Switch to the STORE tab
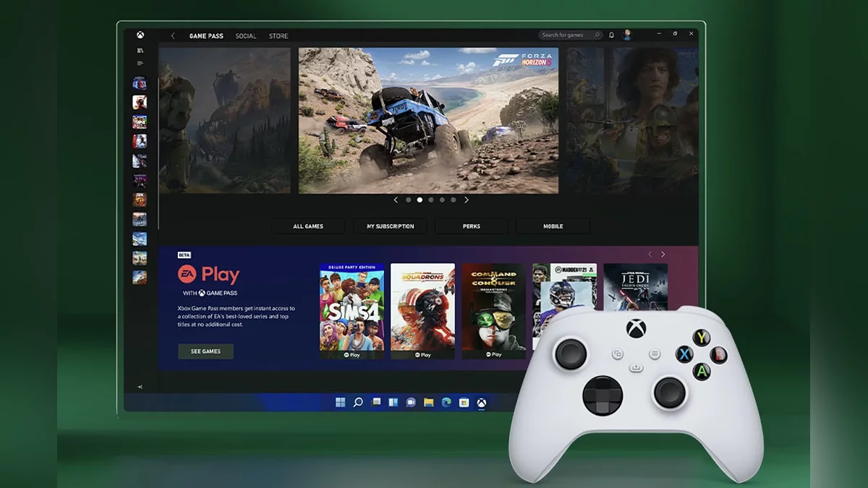868x488 pixels. pos(278,36)
